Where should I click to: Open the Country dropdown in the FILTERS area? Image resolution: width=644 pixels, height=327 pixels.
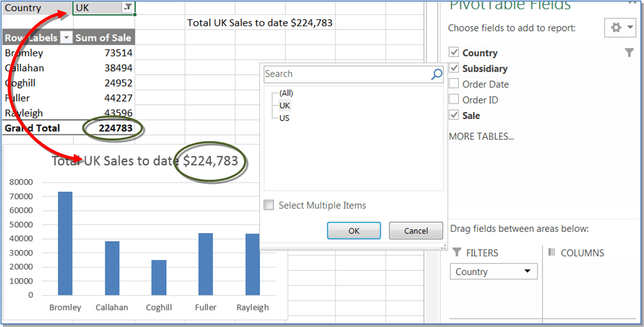pos(528,271)
